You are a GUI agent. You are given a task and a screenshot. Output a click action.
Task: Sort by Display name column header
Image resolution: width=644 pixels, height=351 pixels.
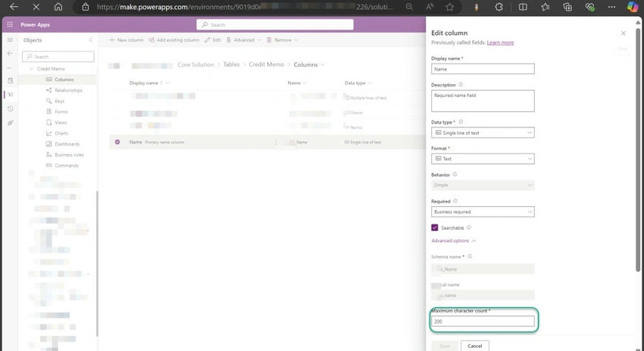click(143, 83)
